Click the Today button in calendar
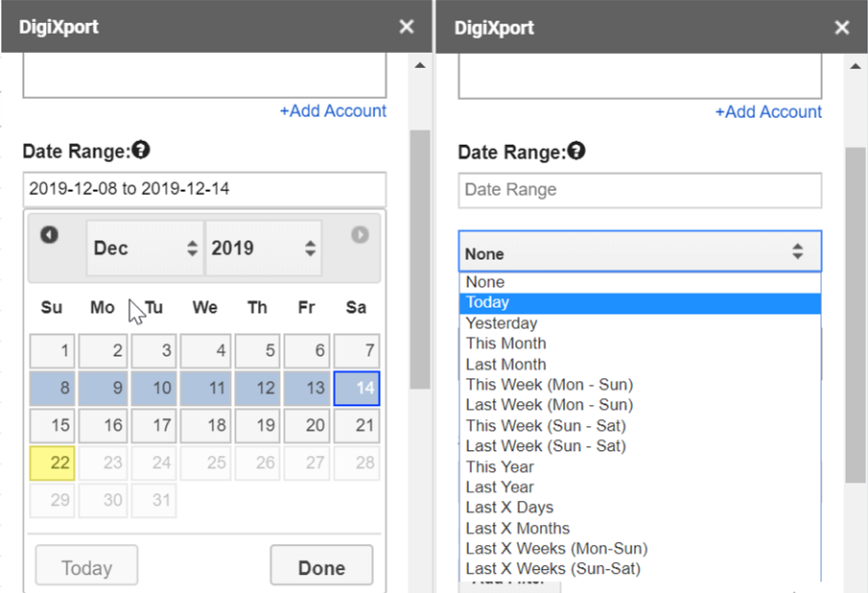868x593 pixels. coord(86,566)
